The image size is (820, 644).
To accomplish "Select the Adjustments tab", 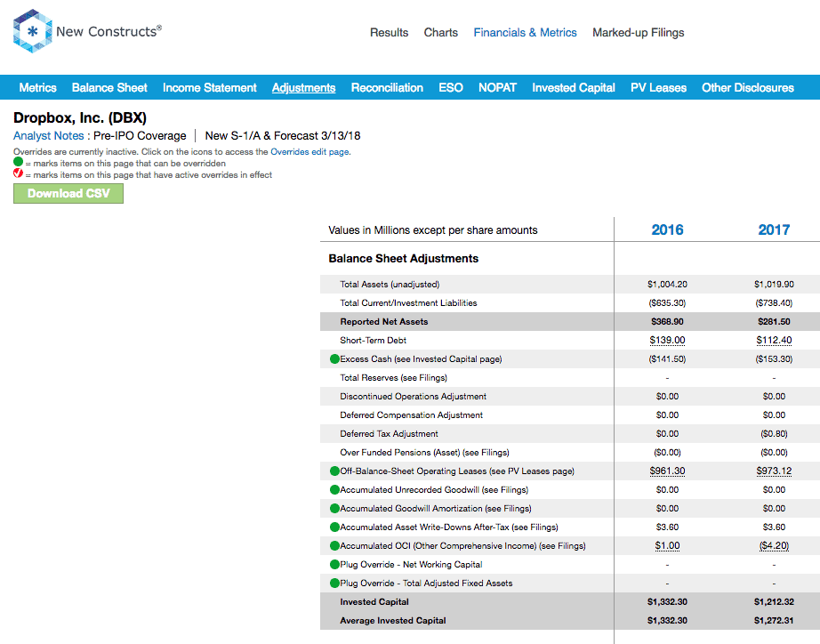I will (304, 88).
